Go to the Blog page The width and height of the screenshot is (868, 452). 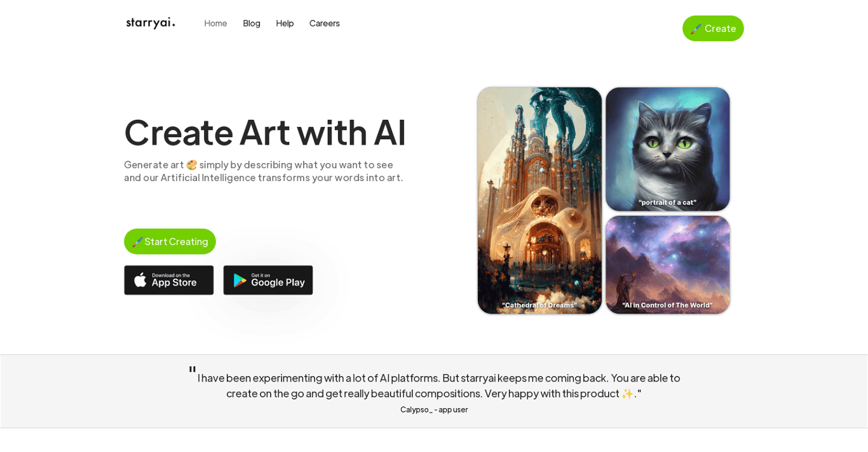pos(252,23)
